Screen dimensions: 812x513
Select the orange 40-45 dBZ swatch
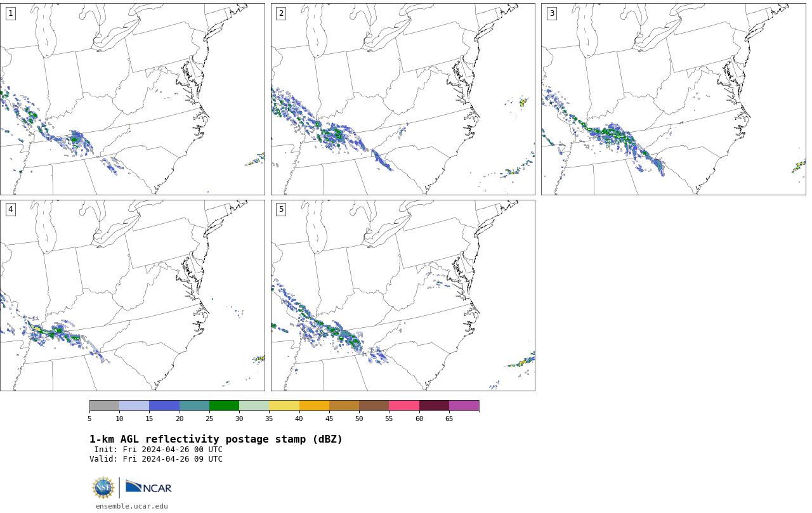click(x=314, y=406)
